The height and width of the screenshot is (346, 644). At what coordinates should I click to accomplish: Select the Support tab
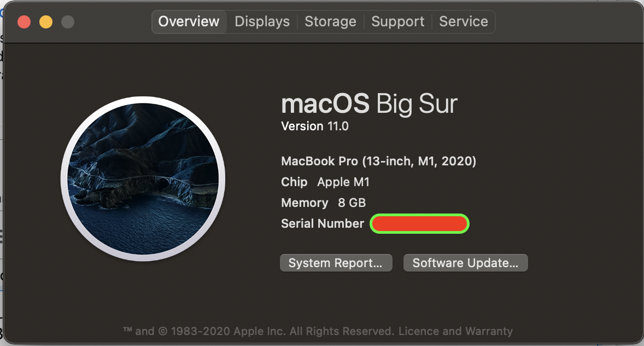397,22
